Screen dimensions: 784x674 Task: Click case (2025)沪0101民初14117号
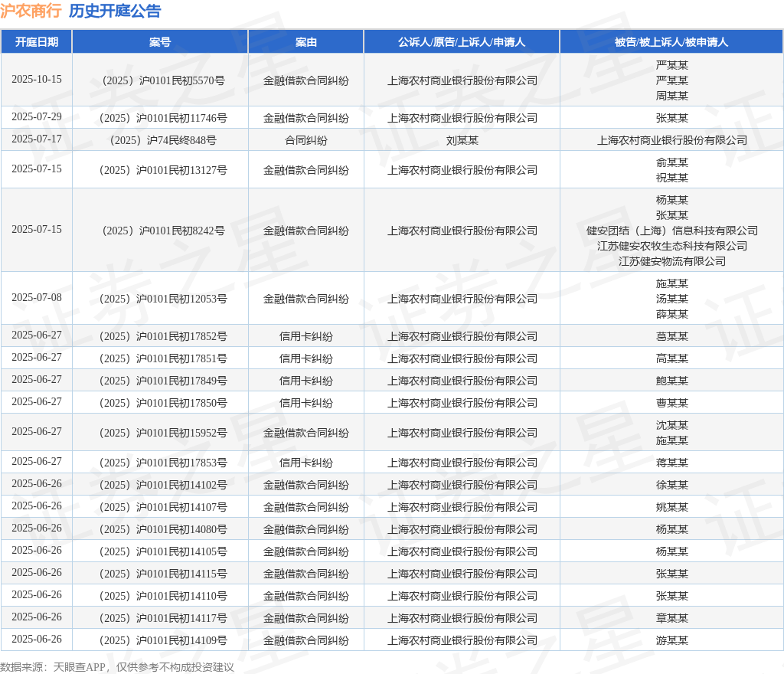(x=164, y=619)
